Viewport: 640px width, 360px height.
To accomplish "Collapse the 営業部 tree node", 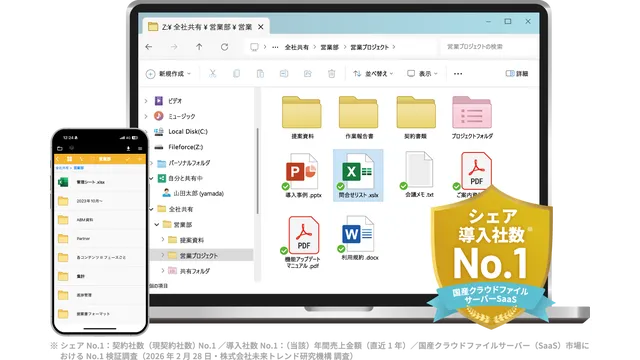I will 157,225.
